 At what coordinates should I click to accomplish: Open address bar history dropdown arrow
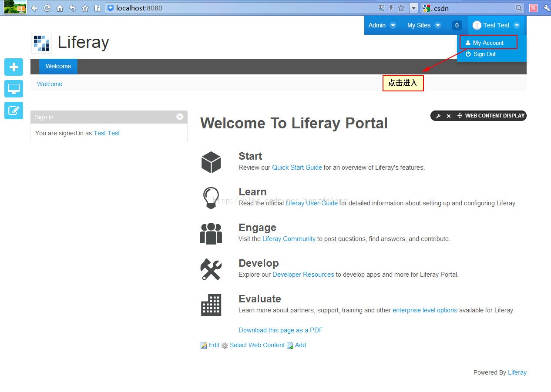click(x=413, y=8)
